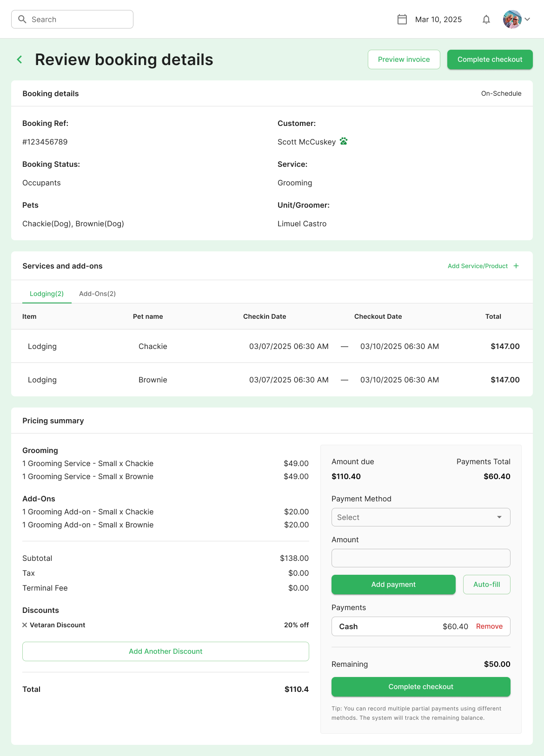Click the plus icon next to Add Service/Product
This screenshot has width=544, height=756.
point(516,266)
